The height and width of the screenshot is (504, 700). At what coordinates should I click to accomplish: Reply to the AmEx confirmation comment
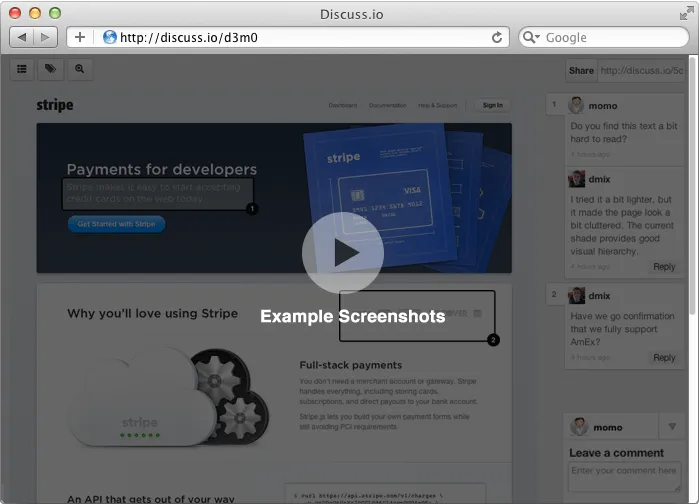coord(664,358)
